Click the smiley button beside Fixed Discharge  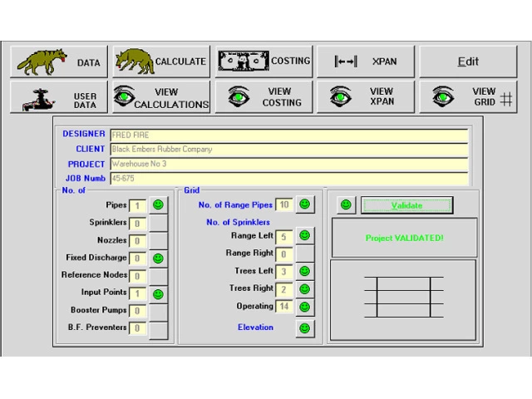pyautogui.click(x=158, y=259)
